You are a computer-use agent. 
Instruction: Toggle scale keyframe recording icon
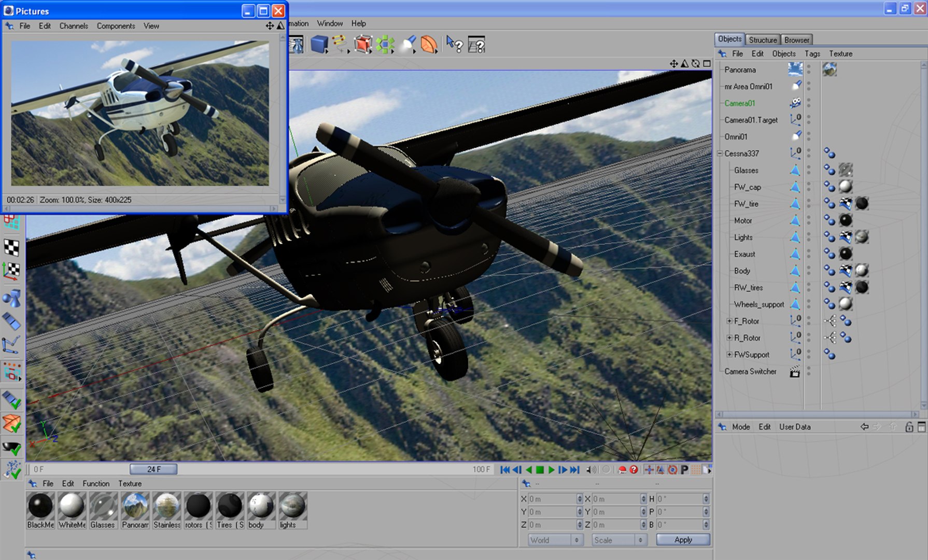(660, 470)
